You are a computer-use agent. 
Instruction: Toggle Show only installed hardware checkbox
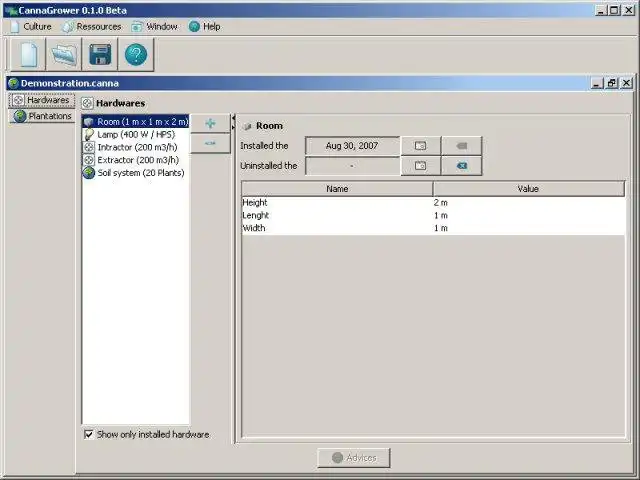pyautogui.click(x=89, y=434)
